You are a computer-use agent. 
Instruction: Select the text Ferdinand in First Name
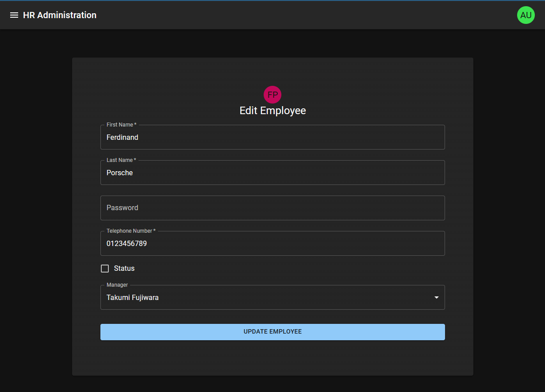point(123,137)
